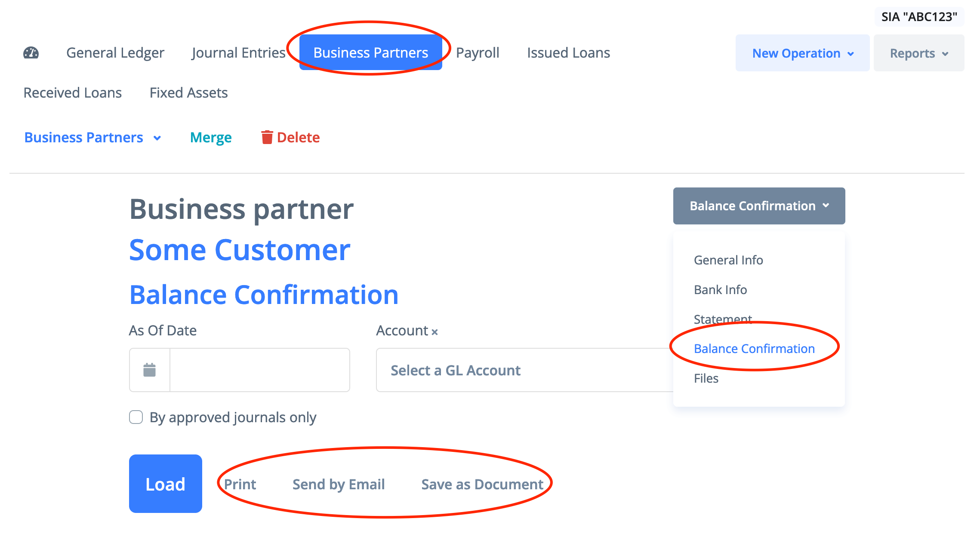Select General Info from the menu
Screen dimensions: 980x534
728,260
